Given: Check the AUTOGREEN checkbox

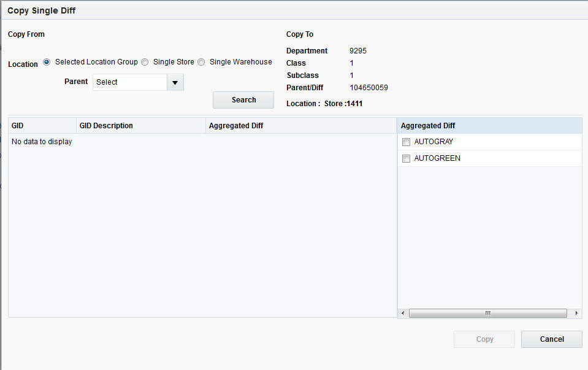Looking at the screenshot, I should 407,158.
